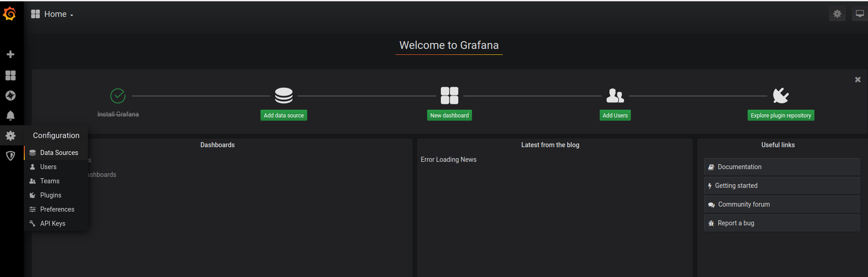Click the Home grid icon in top bar

35,14
